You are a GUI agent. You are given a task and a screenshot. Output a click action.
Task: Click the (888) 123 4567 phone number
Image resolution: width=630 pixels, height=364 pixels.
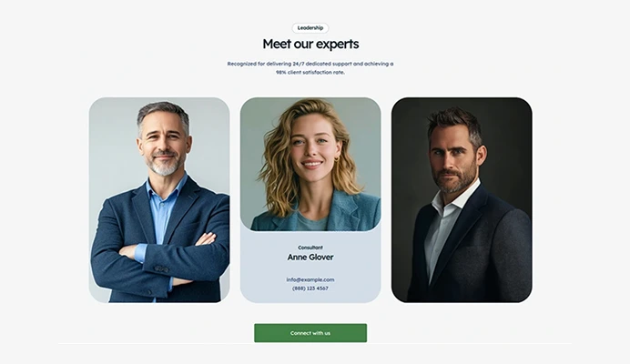pyautogui.click(x=310, y=288)
